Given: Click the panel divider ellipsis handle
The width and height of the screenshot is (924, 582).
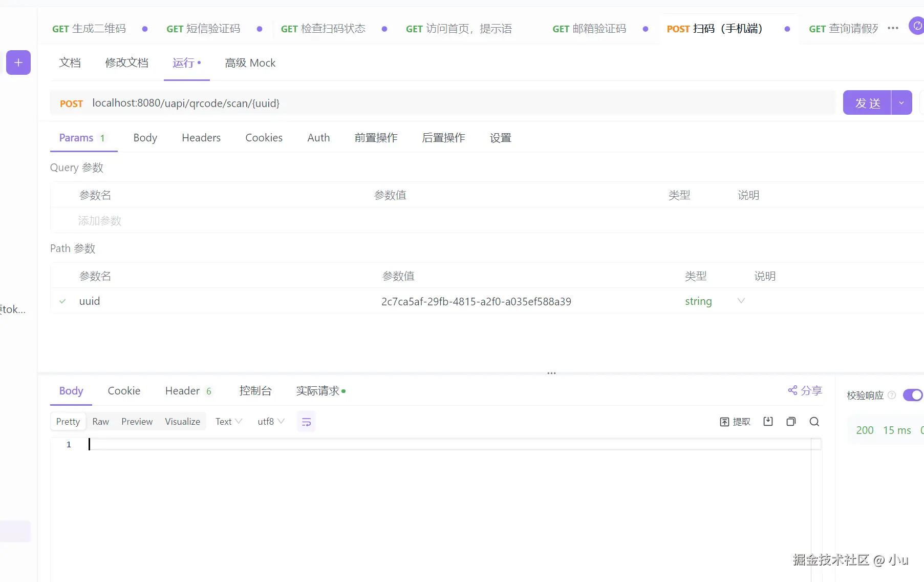Looking at the screenshot, I should pos(551,373).
